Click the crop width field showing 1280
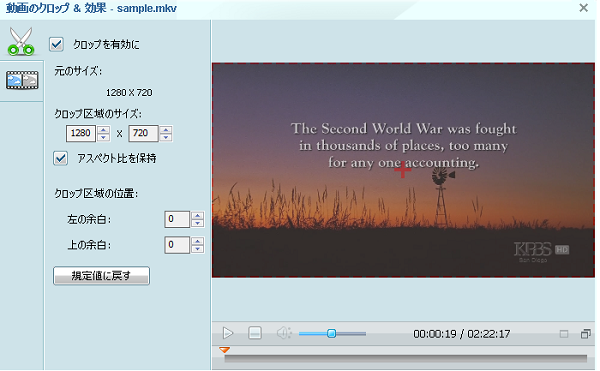600x371 pixels. (81, 133)
